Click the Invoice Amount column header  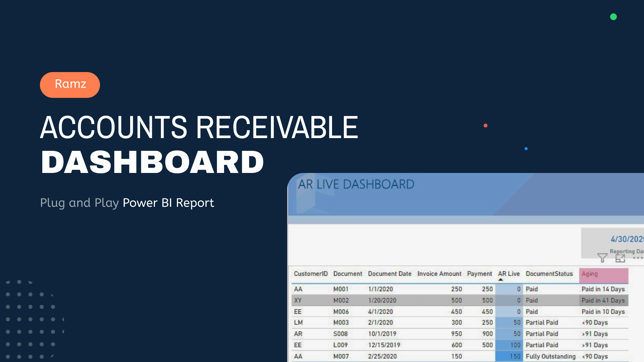click(x=439, y=274)
